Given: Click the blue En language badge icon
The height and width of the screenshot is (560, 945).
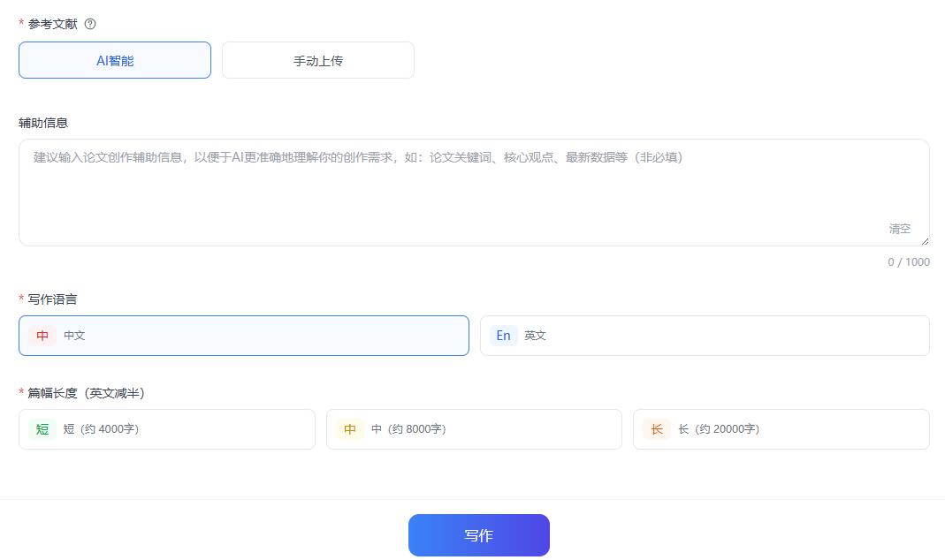Looking at the screenshot, I should point(503,336).
